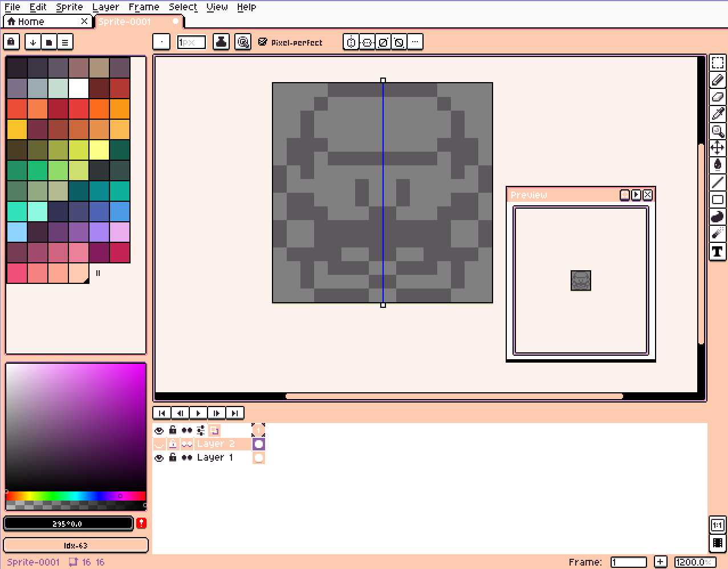
Task: Open the File menu
Action: point(13,7)
